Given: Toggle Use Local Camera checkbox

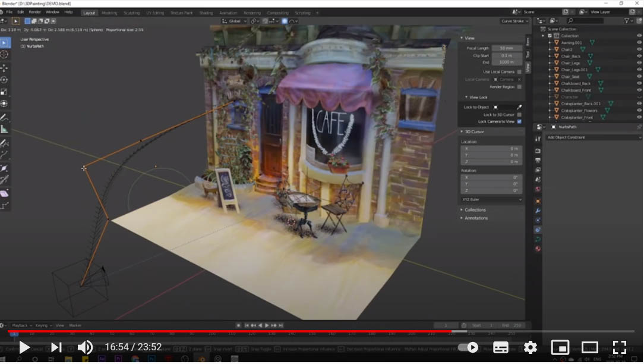Looking at the screenshot, I should pos(519,72).
